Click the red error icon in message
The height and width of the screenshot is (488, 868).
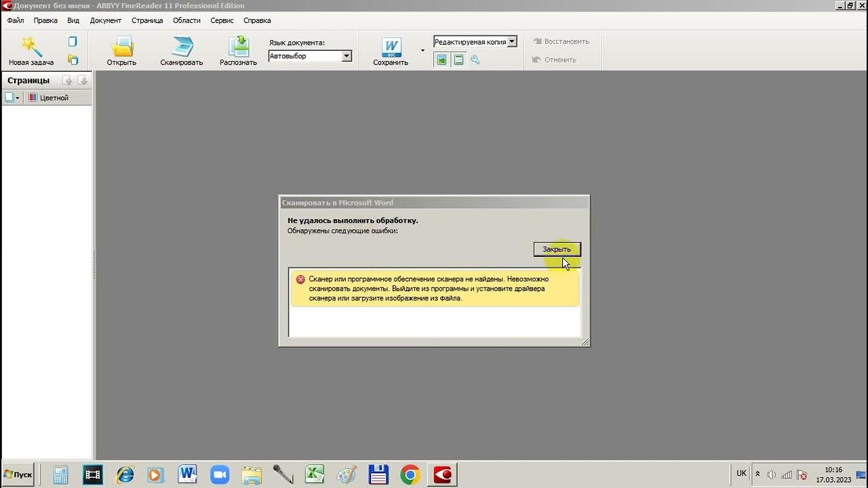301,279
